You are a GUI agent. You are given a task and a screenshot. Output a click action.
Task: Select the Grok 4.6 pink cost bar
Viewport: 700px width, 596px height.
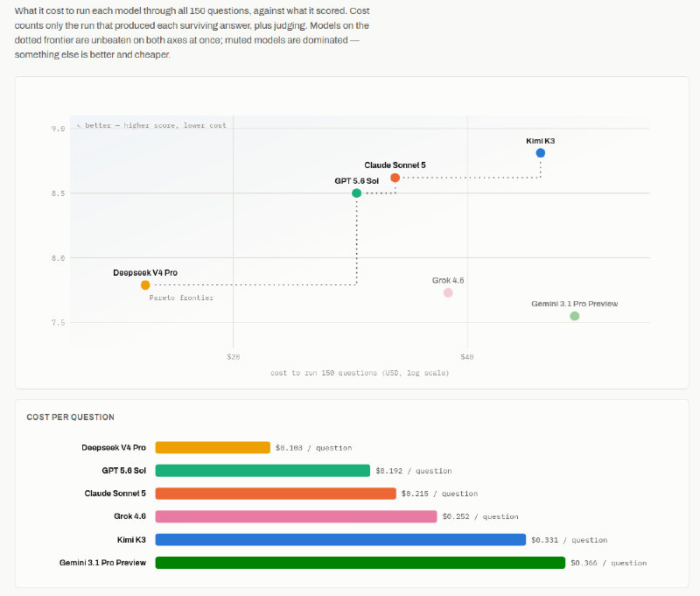[x=296, y=516]
